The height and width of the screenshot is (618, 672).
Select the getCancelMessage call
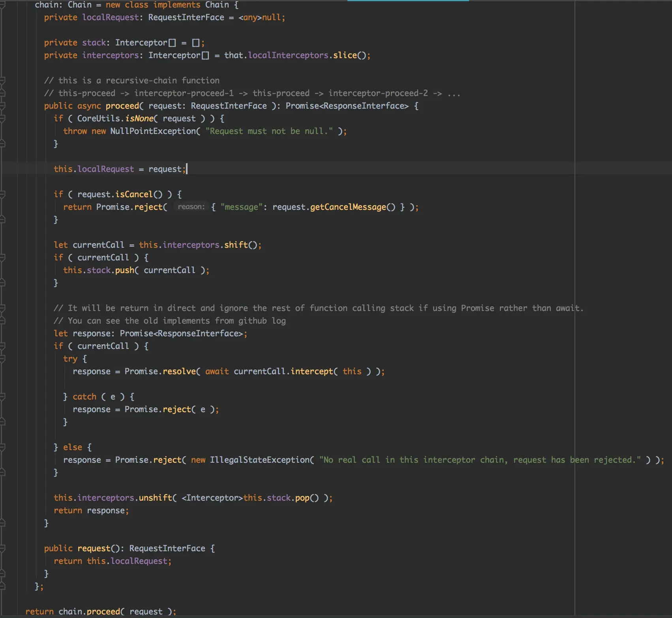pyautogui.click(x=353, y=207)
